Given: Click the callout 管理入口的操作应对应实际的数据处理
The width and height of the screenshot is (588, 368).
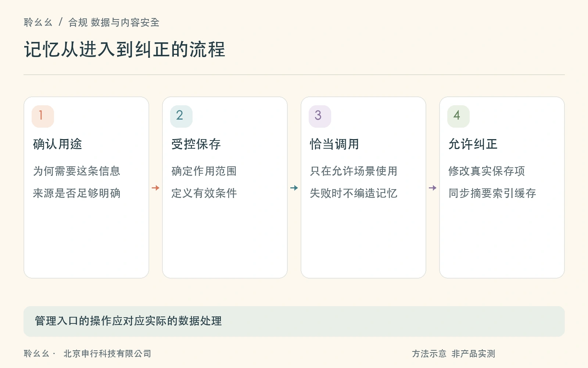Looking at the screenshot, I should [294, 321].
